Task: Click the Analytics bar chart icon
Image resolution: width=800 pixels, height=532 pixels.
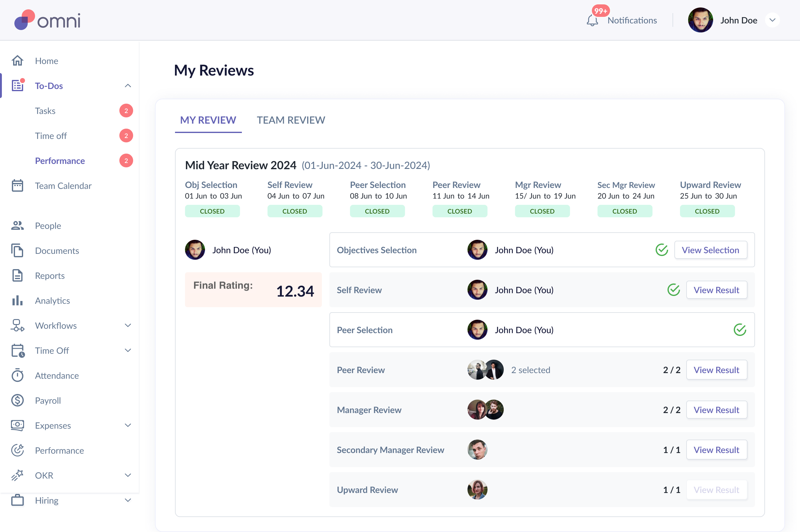Action: click(17, 300)
